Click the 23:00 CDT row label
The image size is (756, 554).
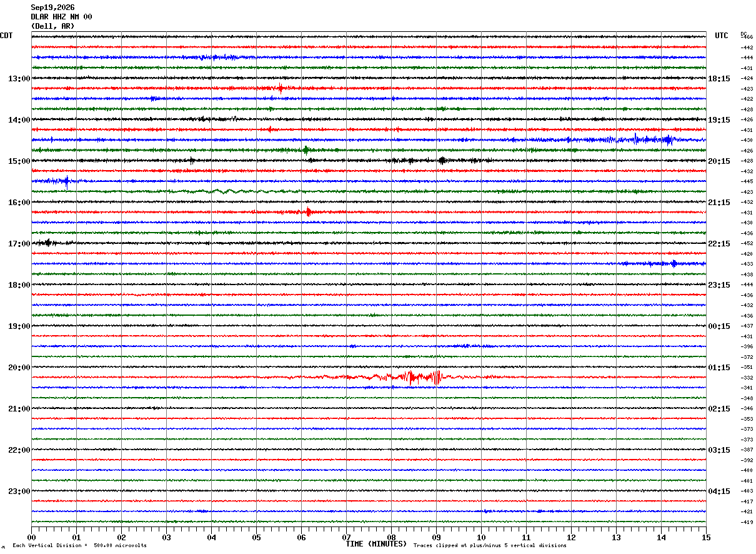click(19, 491)
